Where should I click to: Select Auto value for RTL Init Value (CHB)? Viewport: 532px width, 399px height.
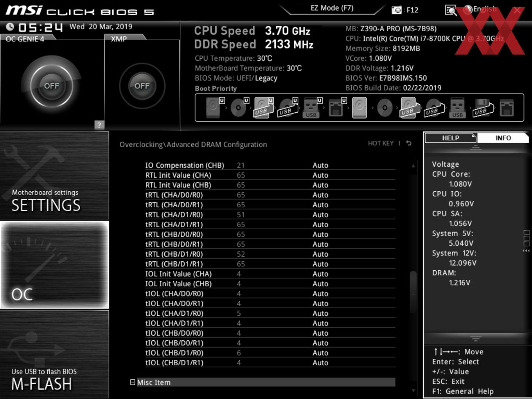[x=320, y=185]
